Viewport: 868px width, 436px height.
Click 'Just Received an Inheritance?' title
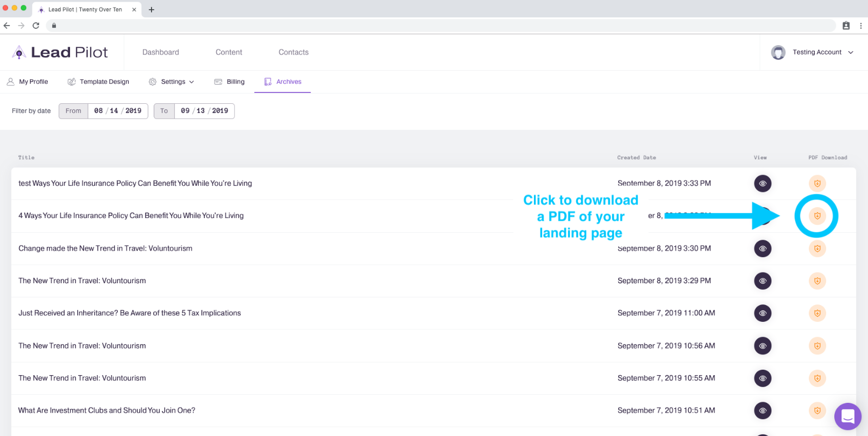click(130, 313)
